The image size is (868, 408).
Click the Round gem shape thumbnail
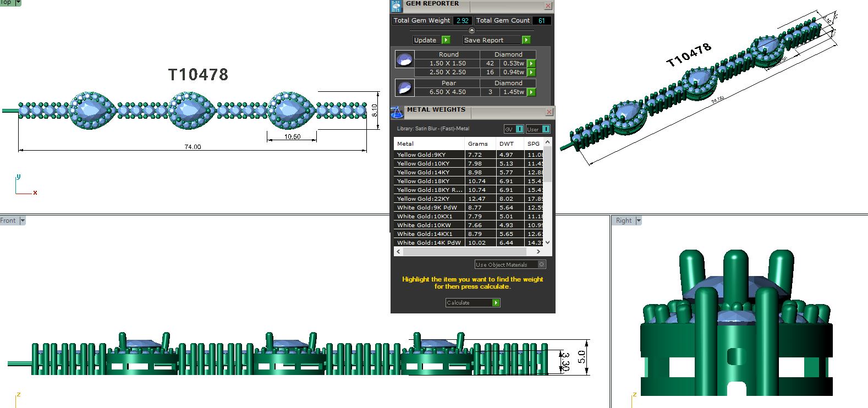[x=405, y=59]
